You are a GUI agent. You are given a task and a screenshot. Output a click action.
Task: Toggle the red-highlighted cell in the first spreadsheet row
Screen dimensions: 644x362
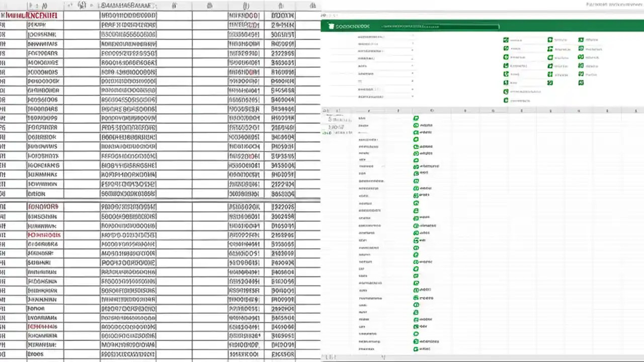30,16
